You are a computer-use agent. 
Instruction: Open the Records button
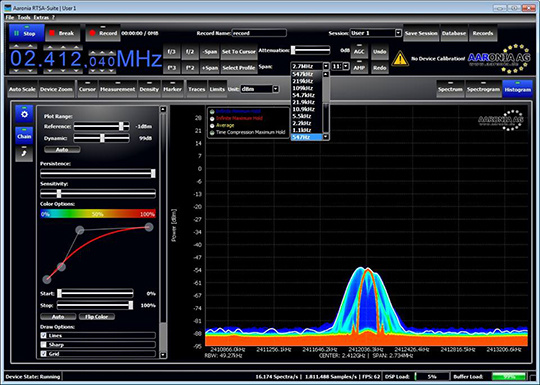pyautogui.click(x=483, y=33)
